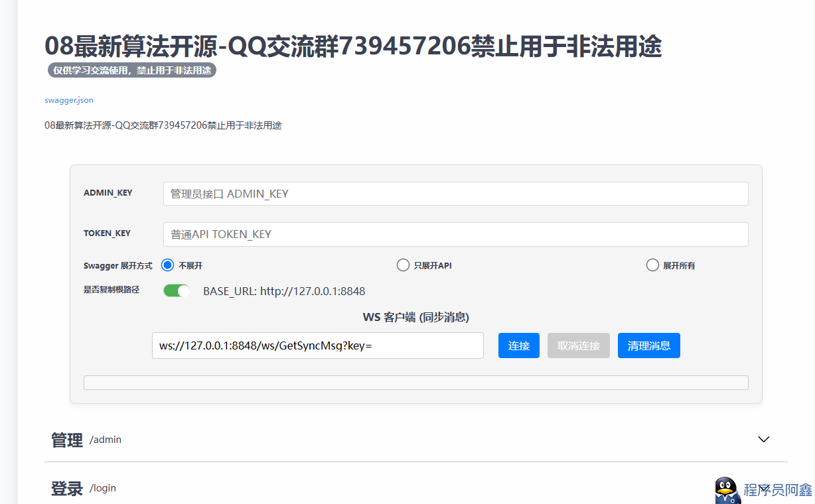Click the description text below swagger.json
This screenshot has height=504, width=815.
[x=163, y=125]
